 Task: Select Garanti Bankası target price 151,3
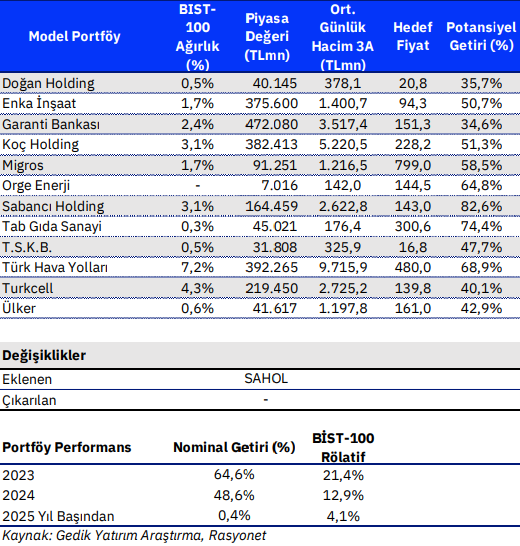pyautogui.click(x=412, y=124)
